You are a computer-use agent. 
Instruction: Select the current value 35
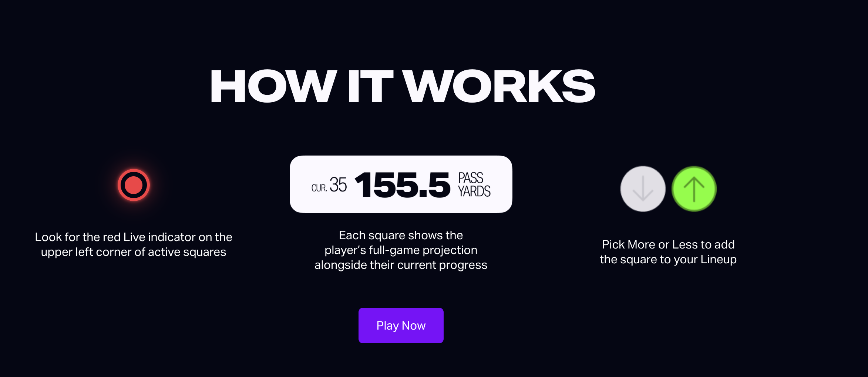pos(338,185)
